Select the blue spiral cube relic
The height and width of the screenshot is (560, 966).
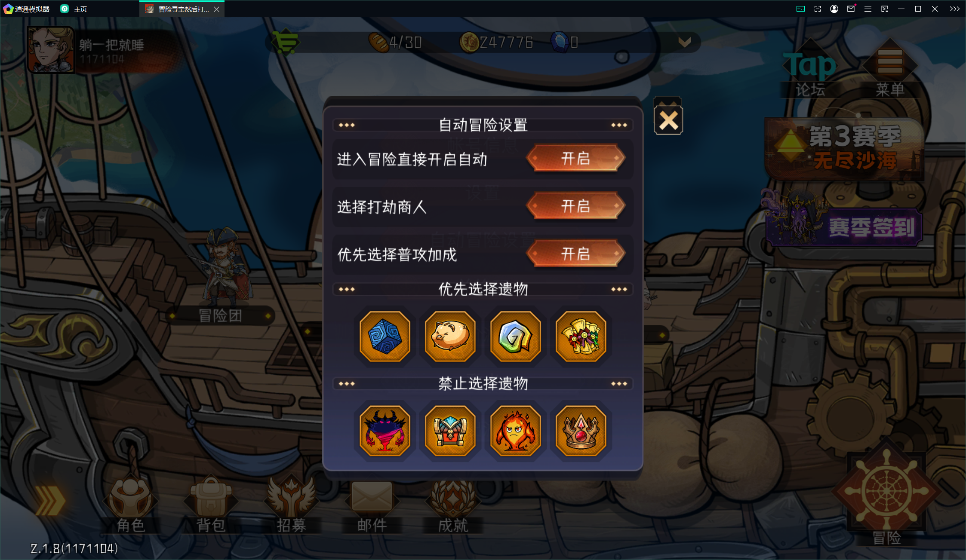coord(385,336)
